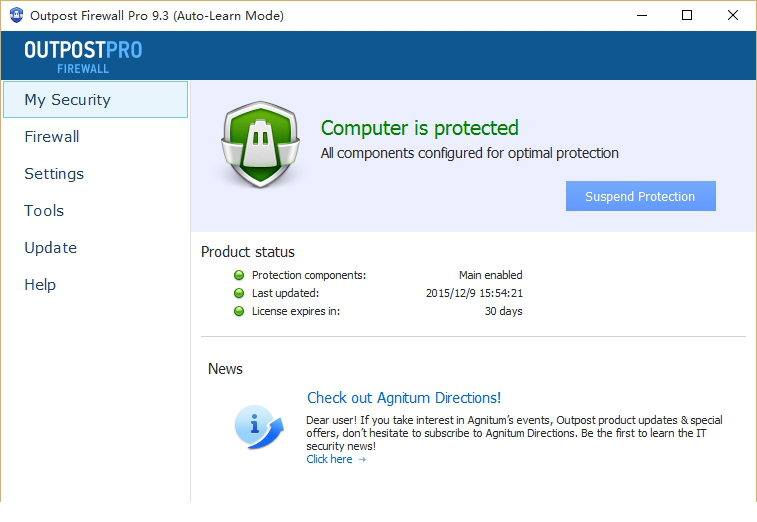Click the Product status heading
The height and width of the screenshot is (522, 757).
248,252
